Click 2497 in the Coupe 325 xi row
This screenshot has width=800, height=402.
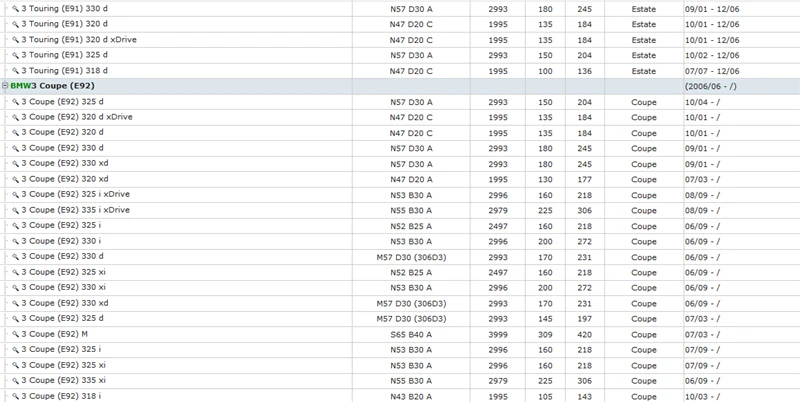(x=498, y=272)
